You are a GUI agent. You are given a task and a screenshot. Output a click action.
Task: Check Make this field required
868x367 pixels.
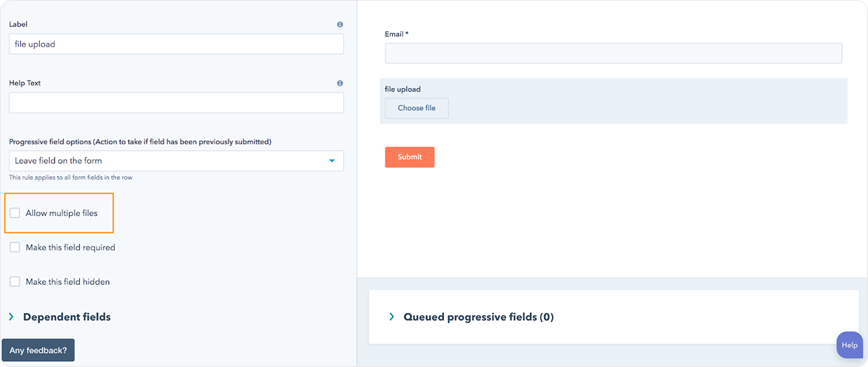click(15, 247)
